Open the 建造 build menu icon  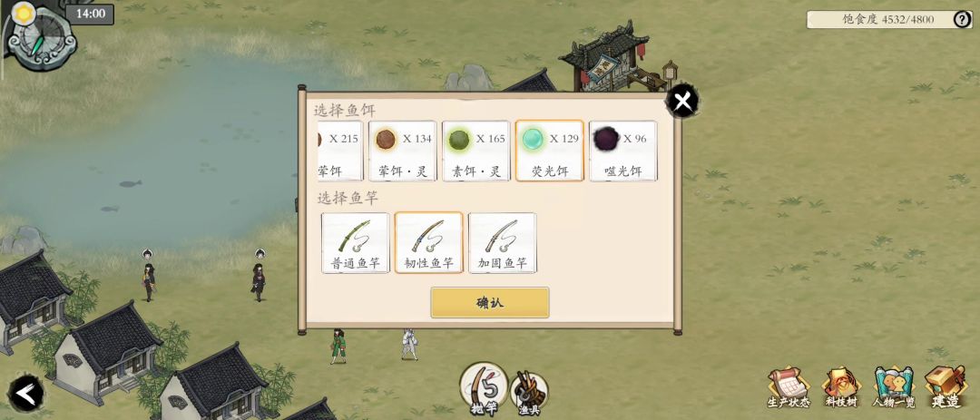(x=946, y=387)
